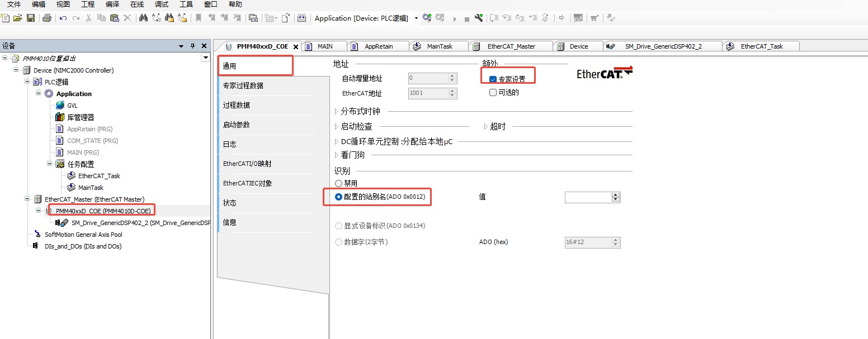Open the Application [Device: PLC逻辑] dropdown
This screenshot has height=339, width=868.
[417, 18]
